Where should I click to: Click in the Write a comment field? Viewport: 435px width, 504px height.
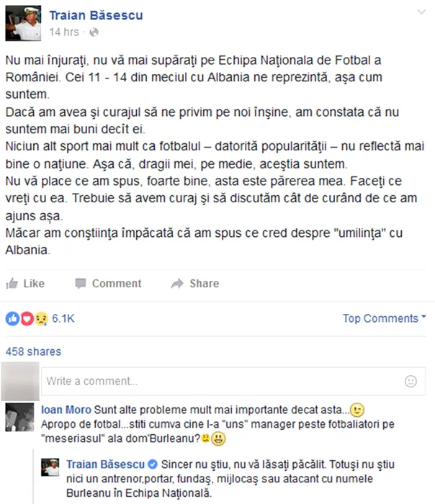pos(233,381)
